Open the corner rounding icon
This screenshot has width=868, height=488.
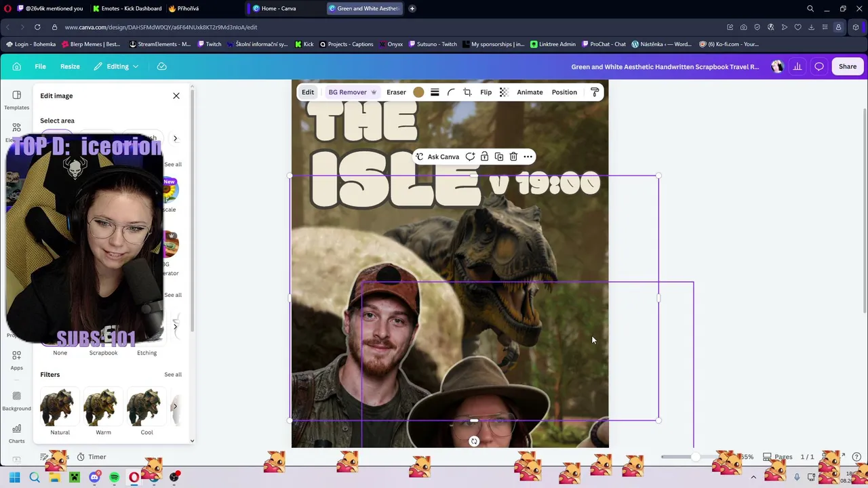click(451, 92)
